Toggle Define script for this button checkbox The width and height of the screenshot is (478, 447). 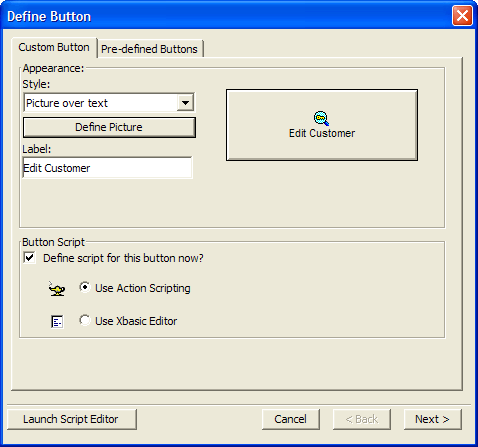click(x=29, y=258)
